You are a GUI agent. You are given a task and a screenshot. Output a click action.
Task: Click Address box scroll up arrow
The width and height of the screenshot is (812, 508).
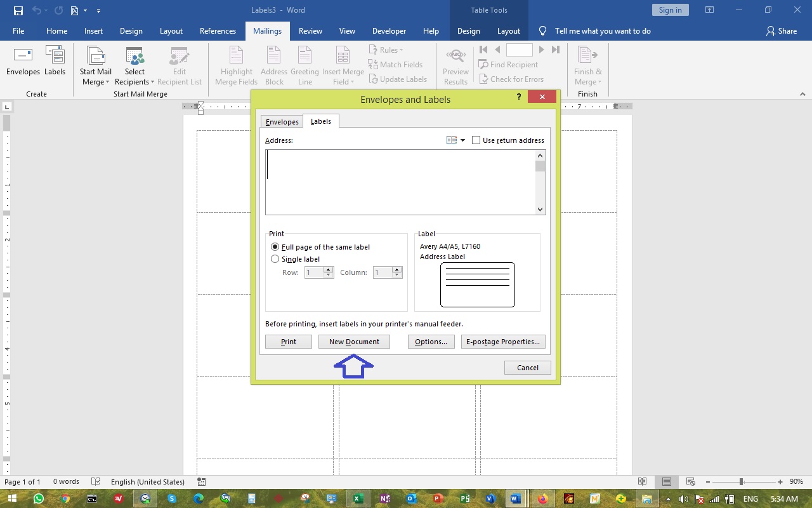540,155
